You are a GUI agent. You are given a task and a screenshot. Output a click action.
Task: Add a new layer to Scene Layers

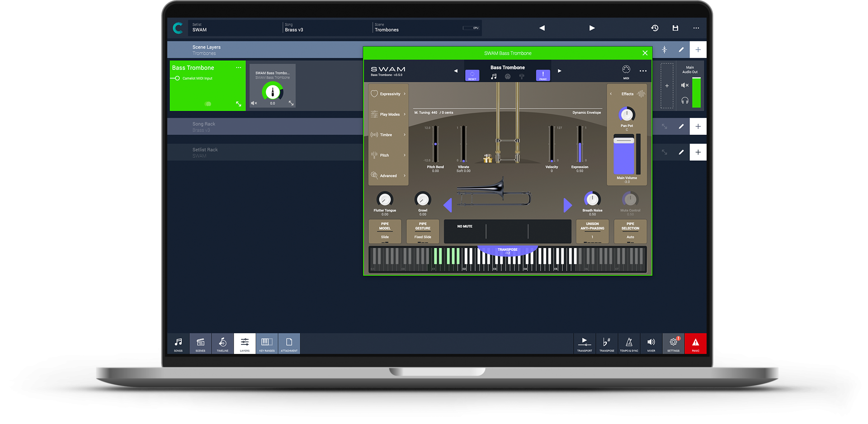click(x=698, y=50)
